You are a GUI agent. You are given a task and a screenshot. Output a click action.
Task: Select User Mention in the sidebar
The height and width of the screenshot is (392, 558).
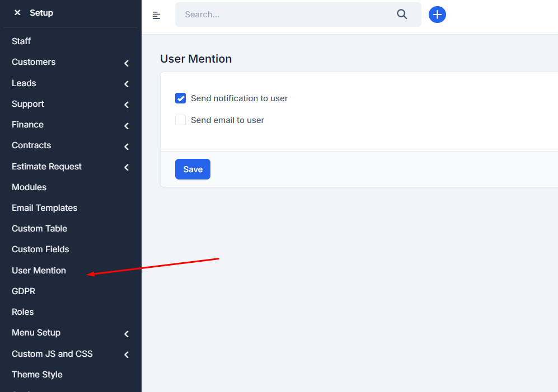pyautogui.click(x=39, y=270)
